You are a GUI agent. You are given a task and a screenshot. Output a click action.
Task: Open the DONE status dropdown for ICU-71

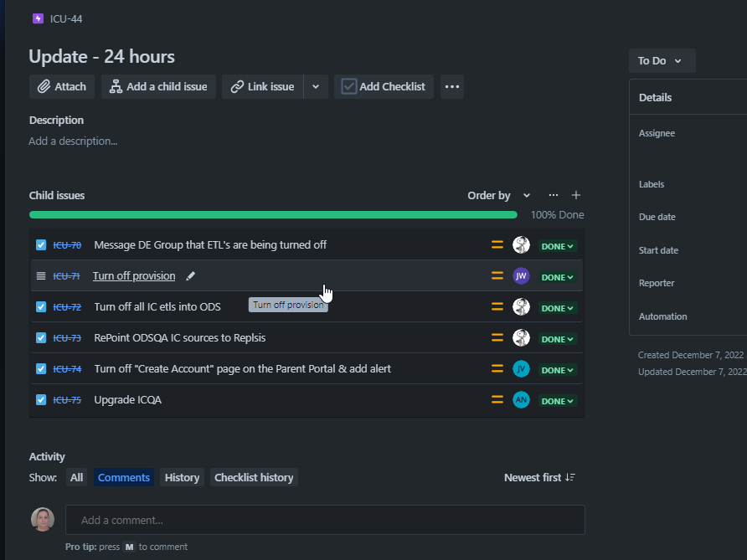tap(558, 277)
